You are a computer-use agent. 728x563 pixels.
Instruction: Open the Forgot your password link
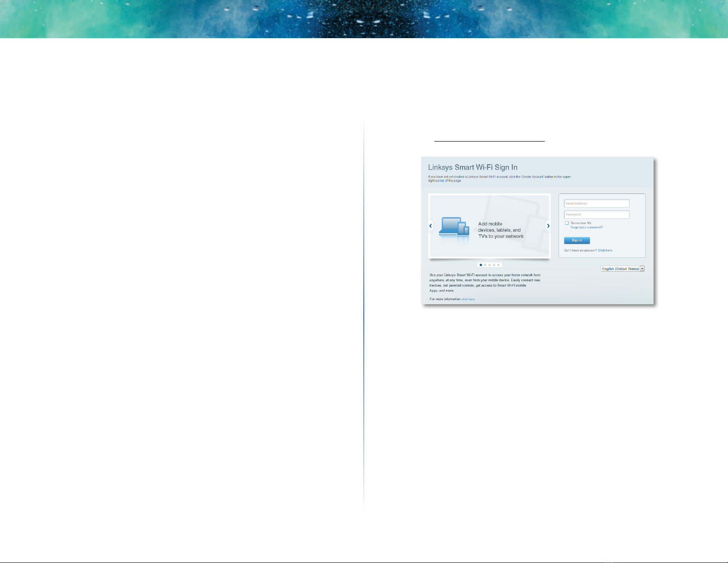(x=587, y=227)
